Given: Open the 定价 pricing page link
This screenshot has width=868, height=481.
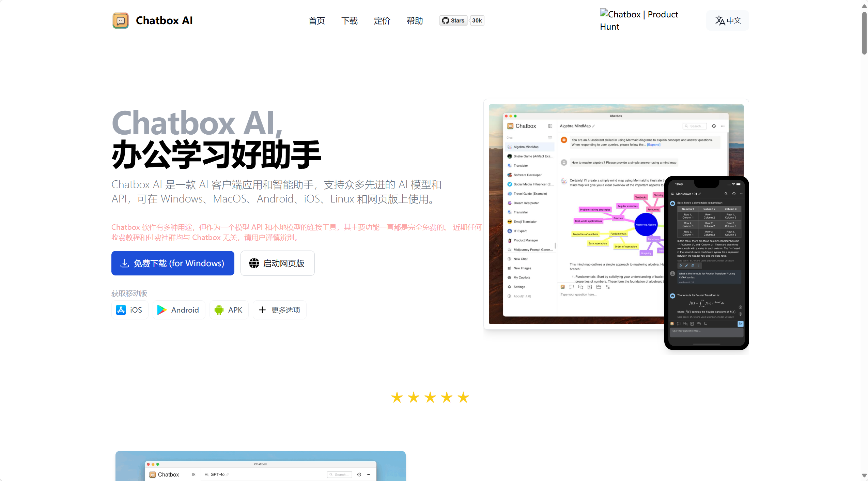Looking at the screenshot, I should pos(382,20).
